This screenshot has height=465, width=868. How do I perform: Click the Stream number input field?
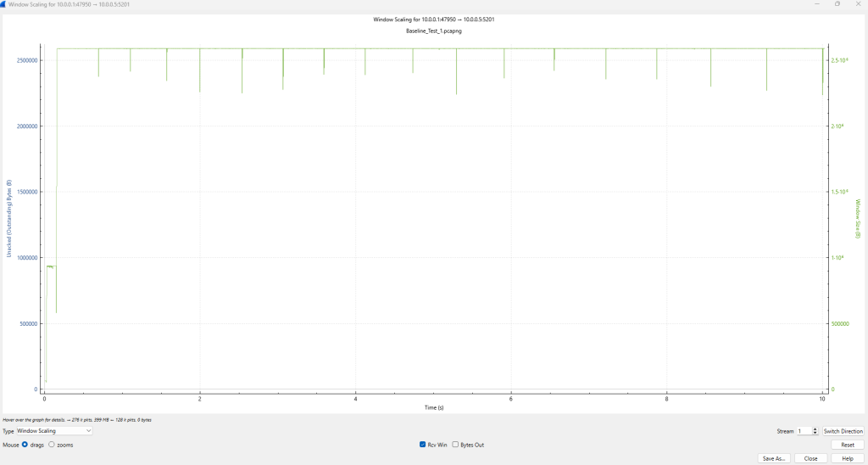coord(804,431)
